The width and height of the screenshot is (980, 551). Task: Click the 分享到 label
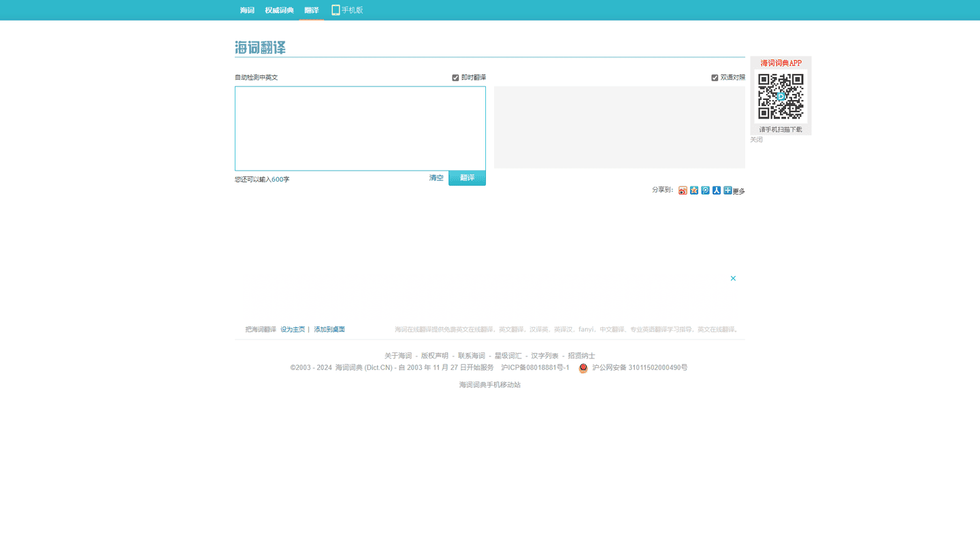pos(663,190)
